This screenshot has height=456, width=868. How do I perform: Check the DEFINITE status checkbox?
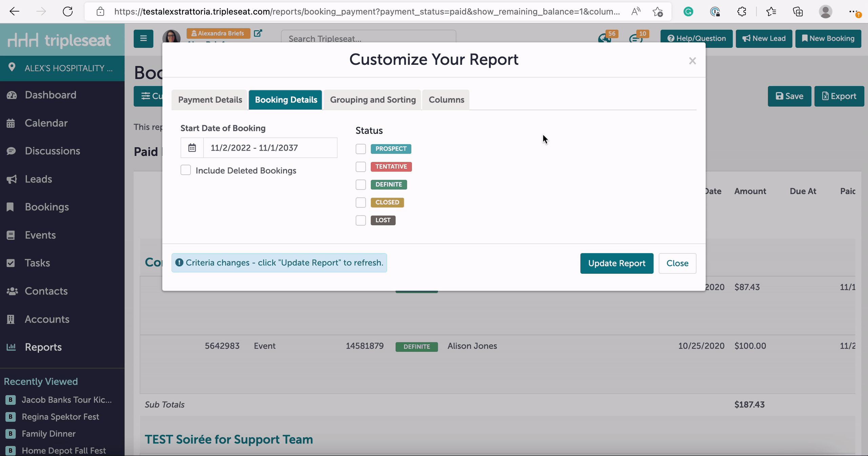[361, 185]
